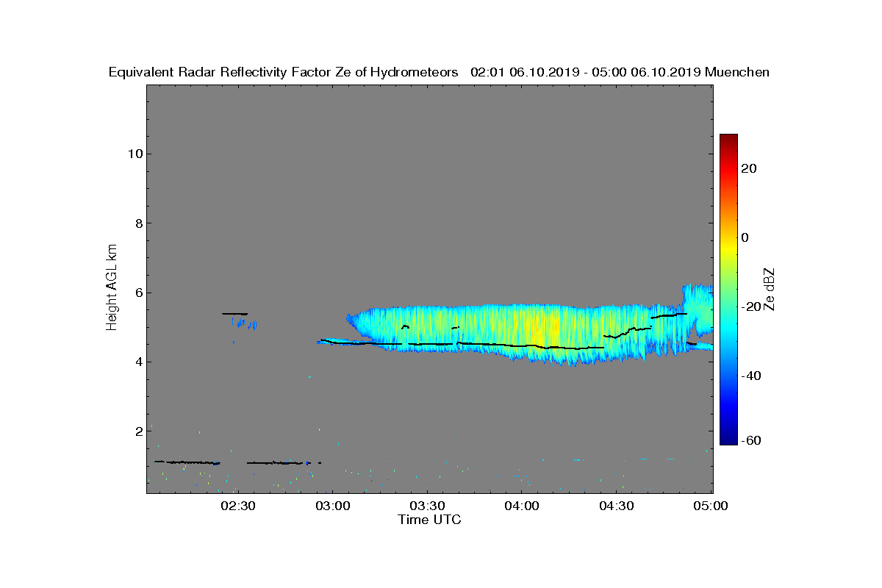Click the height tick label 2
The width and height of the screenshot is (882, 588).
(137, 431)
